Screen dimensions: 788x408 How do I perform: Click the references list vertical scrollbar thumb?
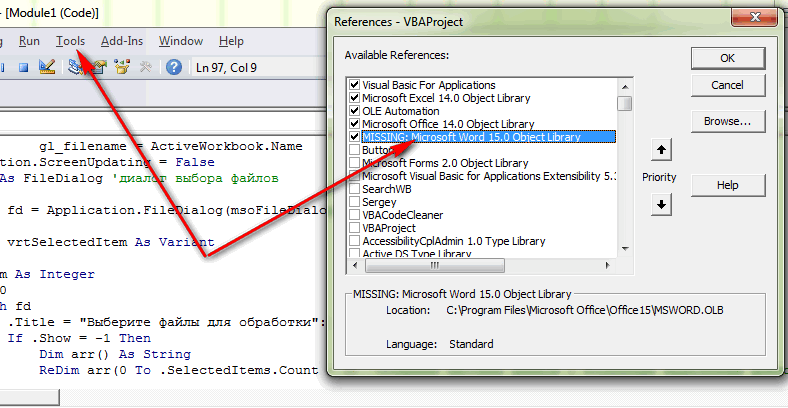coord(625,103)
